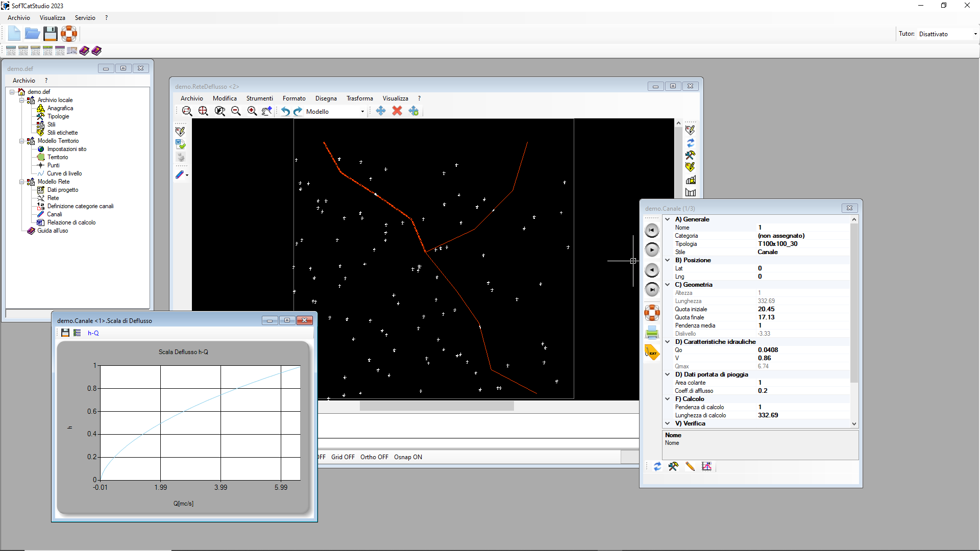Open the folder icon in main toolbar

pos(32,34)
